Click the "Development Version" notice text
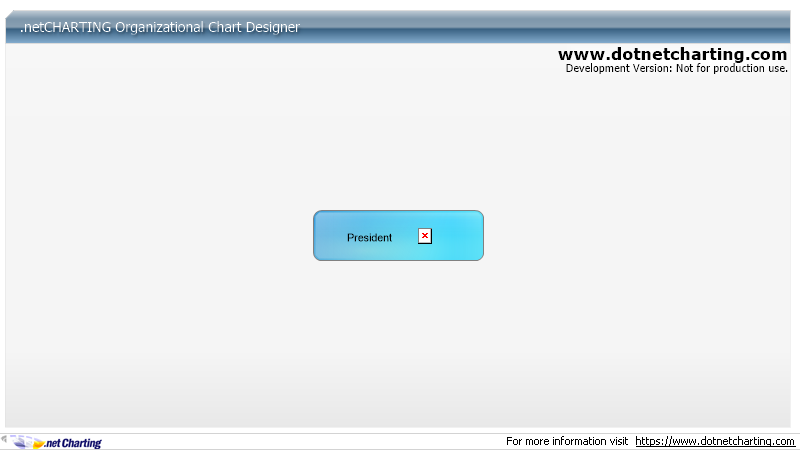The height and width of the screenshot is (450, 800). (x=676, y=69)
